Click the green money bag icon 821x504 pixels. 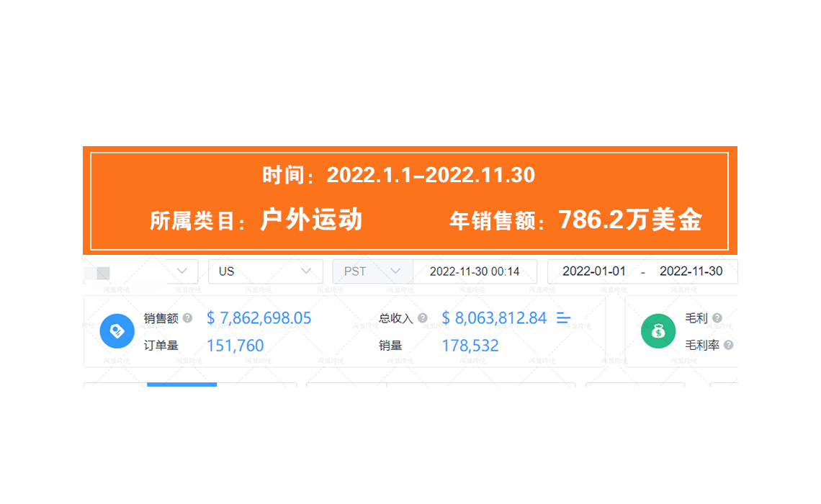(x=658, y=330)
